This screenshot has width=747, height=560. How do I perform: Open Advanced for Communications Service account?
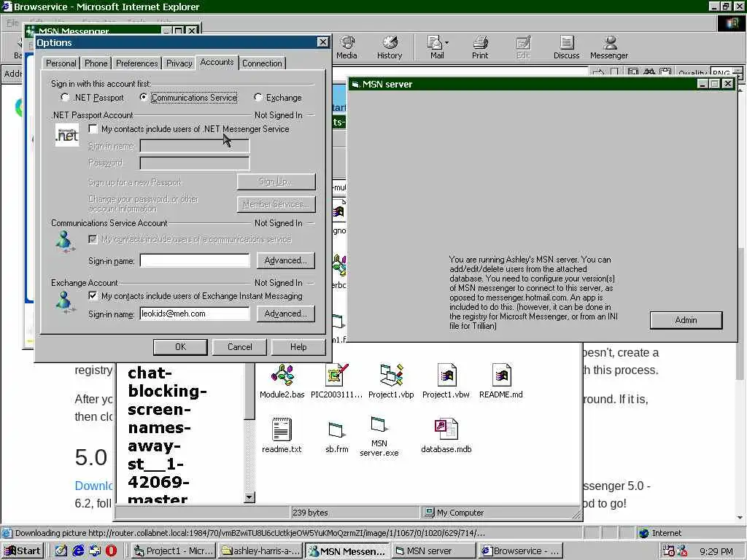pos(286,260)
